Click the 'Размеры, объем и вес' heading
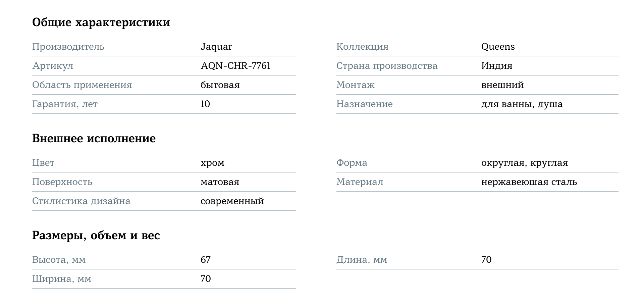Image resolution: width=644 pixels, height=303 pixels. (96, 236)
